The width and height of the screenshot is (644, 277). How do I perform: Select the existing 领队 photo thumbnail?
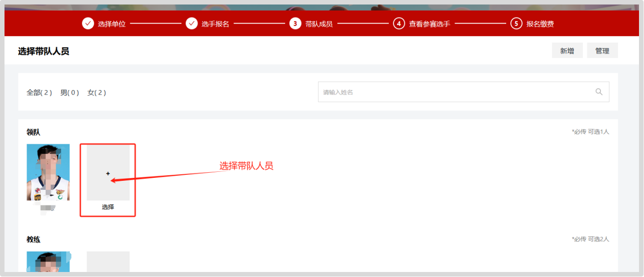pos(48,172)
